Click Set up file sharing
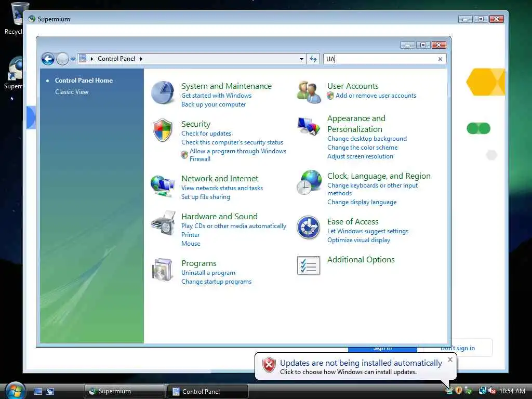This screenshot has height=399, width=532. click(205, 197)
